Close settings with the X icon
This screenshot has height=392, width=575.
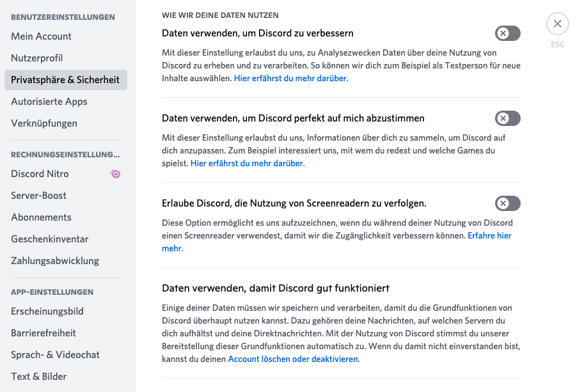[557, 24]
